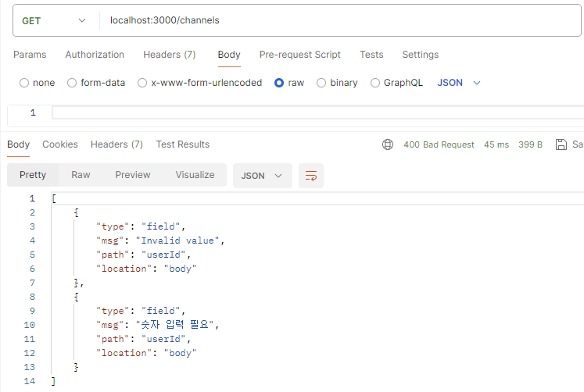Switch to the Authorization tab
This screenshot has height=392, width=584.
pyautogui.click(x=95, y=55)
